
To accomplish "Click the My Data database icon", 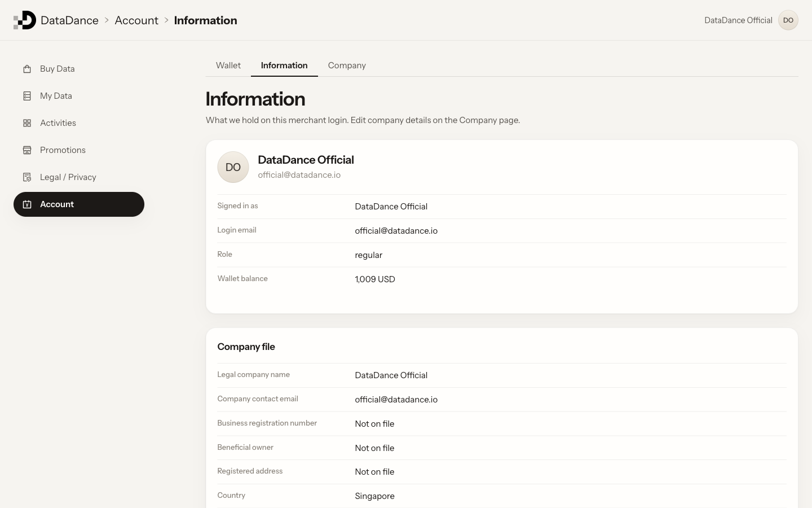I will click(x=27, y=96).
